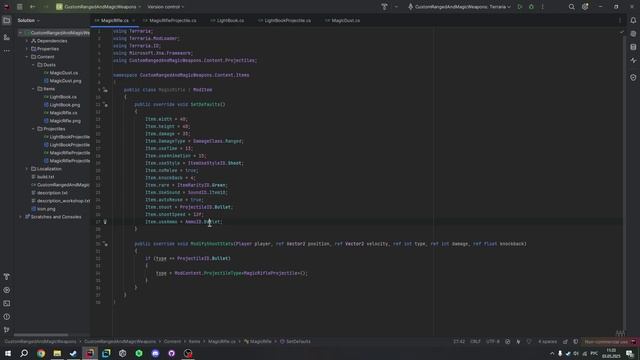Open the build hammer tool icon

click(x=384, y=7)
